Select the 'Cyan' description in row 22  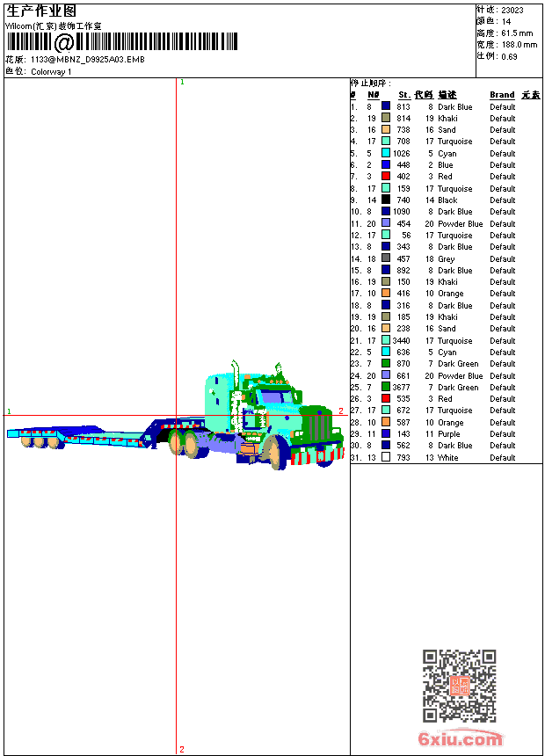click(447, 353)
